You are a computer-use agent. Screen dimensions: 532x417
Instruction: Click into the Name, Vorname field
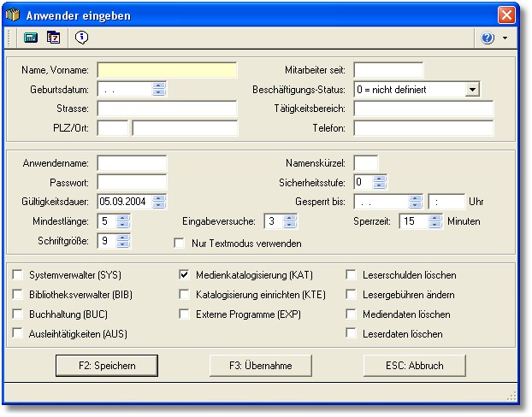(x=167, y=70)
